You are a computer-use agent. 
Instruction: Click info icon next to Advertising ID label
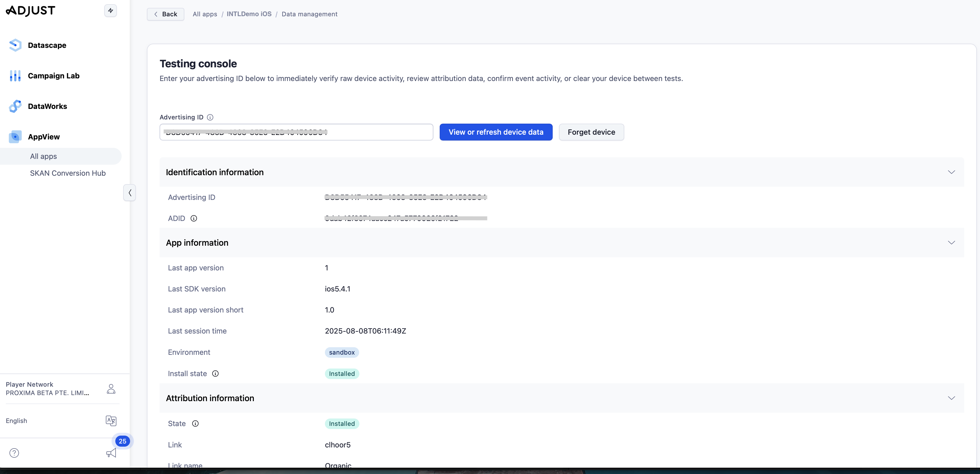tap(210, 117)
